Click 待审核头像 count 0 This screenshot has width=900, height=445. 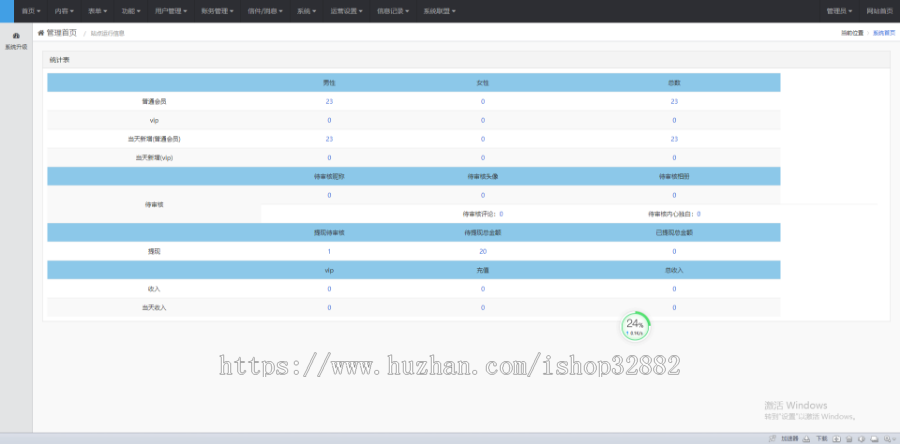(x=483, y=195)
